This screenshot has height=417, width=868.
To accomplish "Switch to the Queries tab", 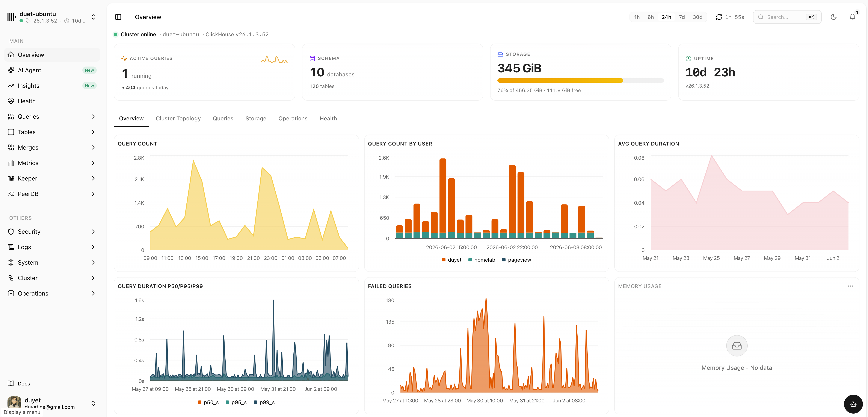I will 223,119.
